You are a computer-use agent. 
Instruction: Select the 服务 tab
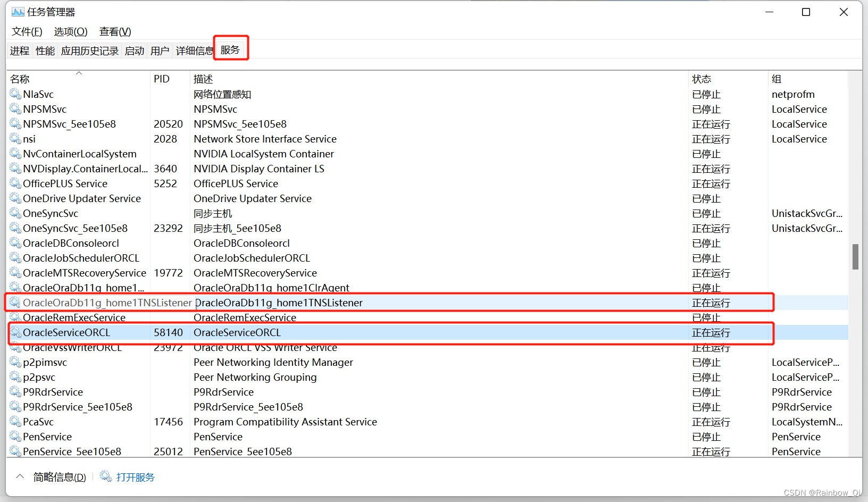230,49
